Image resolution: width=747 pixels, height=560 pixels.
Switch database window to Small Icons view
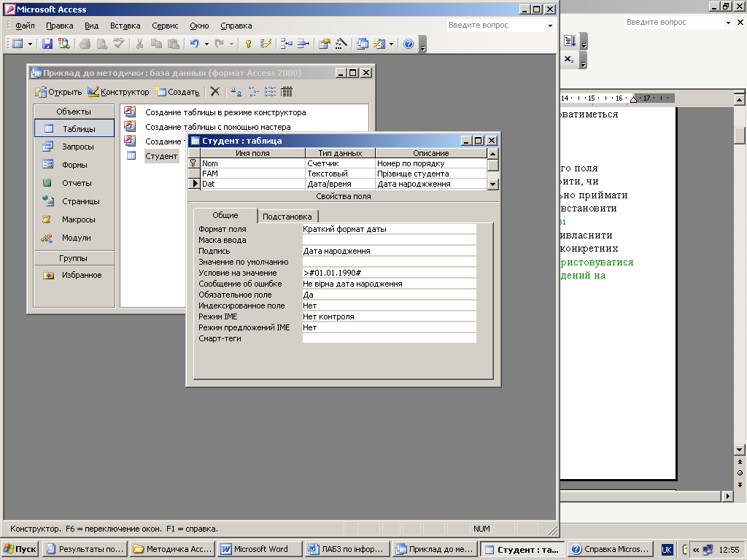(253, 92)
